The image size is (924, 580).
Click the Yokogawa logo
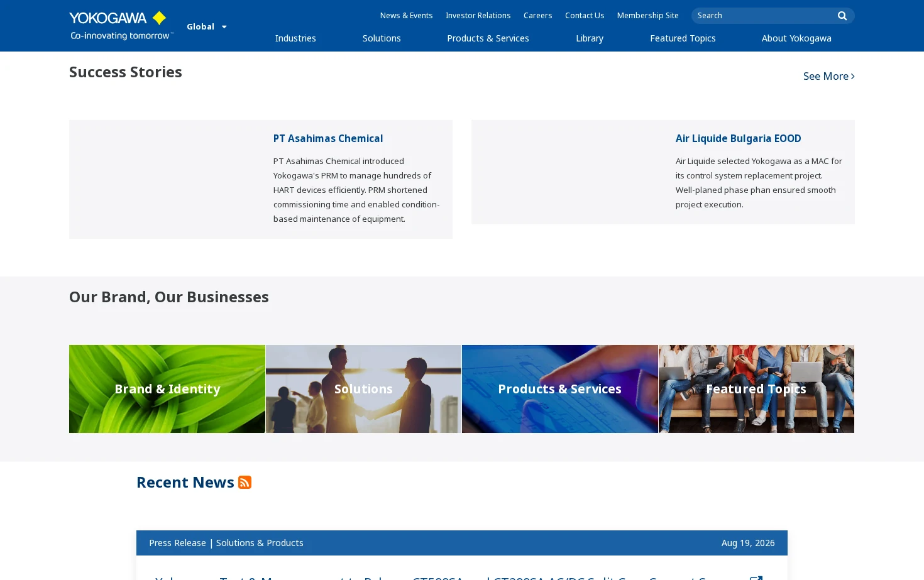point(121,26)
